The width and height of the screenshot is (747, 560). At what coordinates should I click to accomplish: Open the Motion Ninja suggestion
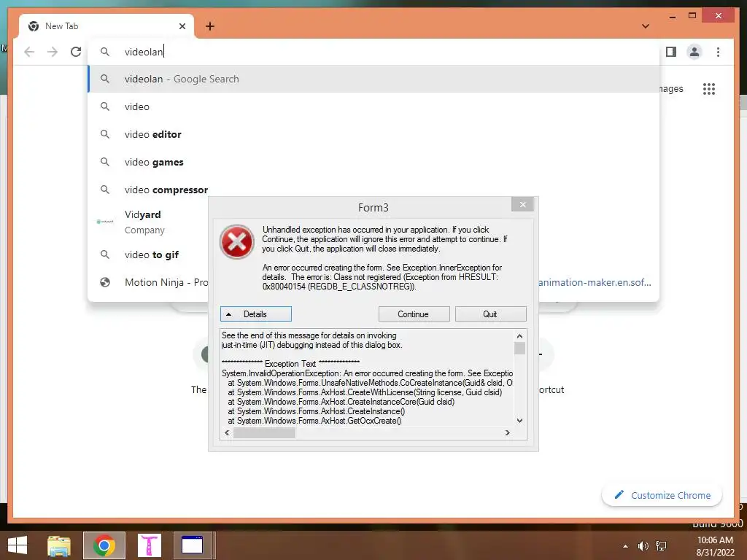[x=147, y=282]
